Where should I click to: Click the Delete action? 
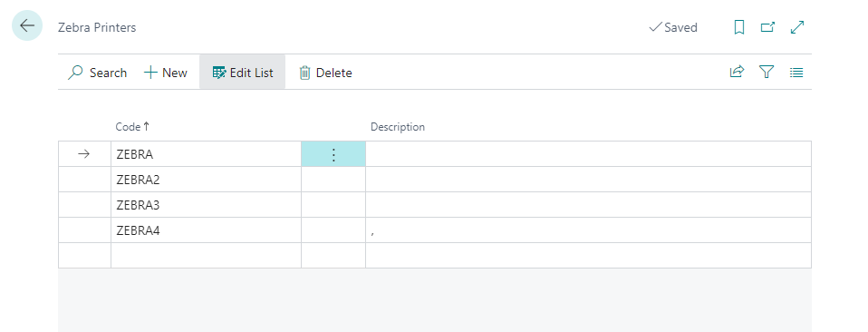(x=325, y=73)
